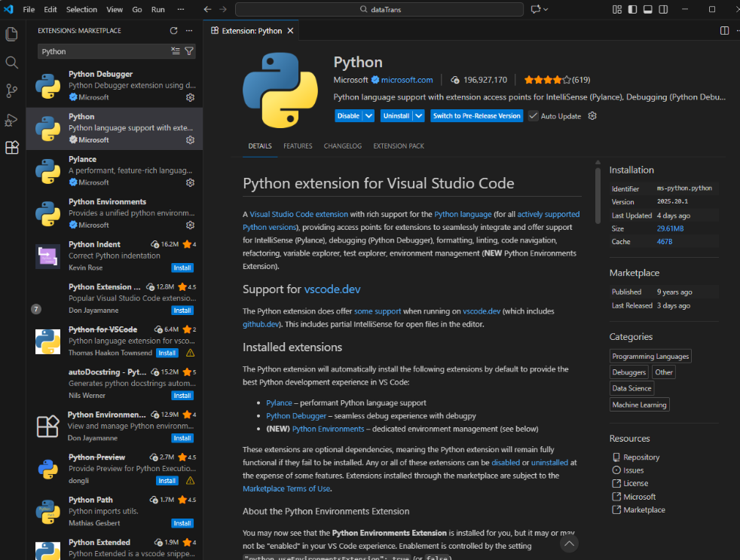Select Pylance in the extensions list

click(x=115, y=171)
